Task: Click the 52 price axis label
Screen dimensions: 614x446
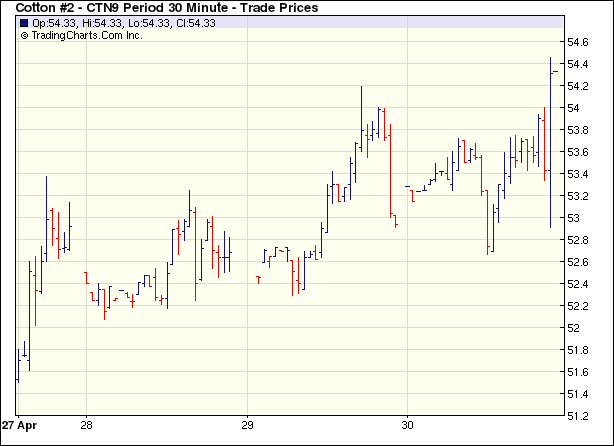Action: (574, 328)
